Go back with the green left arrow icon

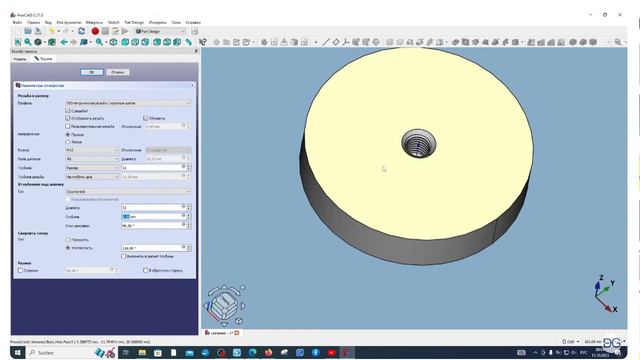(x=64, y=42)
